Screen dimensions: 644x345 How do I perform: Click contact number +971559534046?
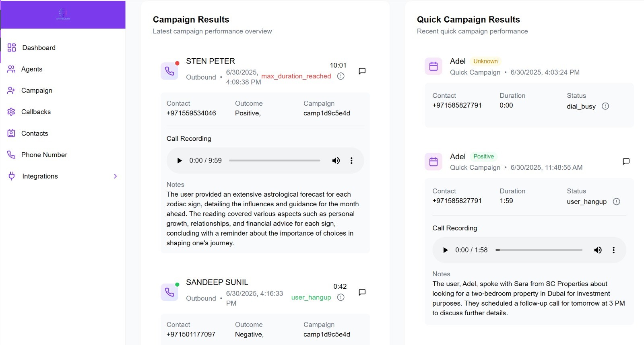point(191,113)
